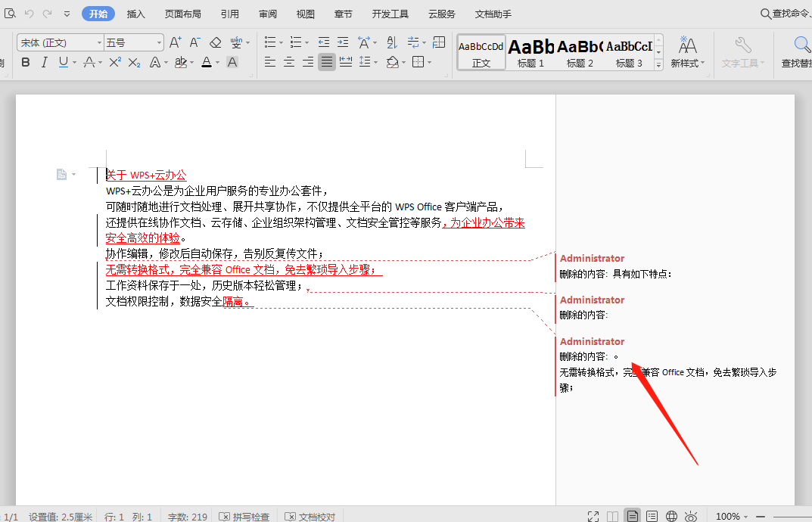Apply the black font color A
Image resolution: width=812 pixels, height=522 pixels.
coord(207,63)
